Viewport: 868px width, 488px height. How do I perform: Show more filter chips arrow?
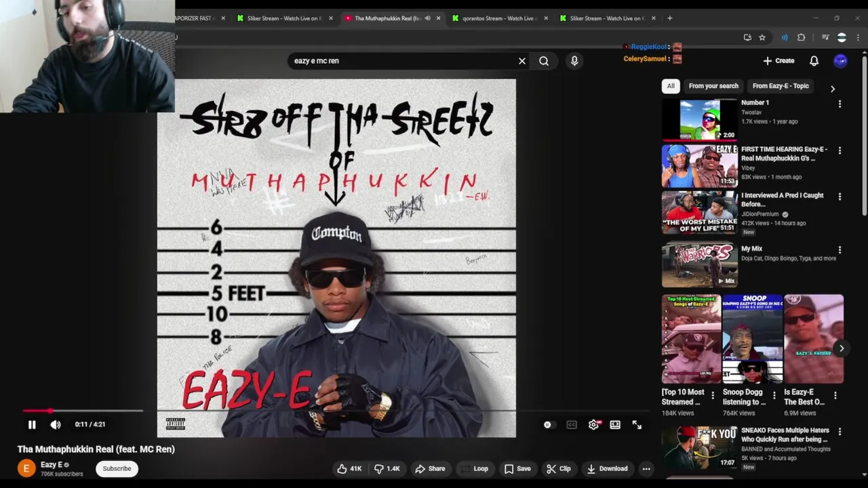click(x=833, y=89)
